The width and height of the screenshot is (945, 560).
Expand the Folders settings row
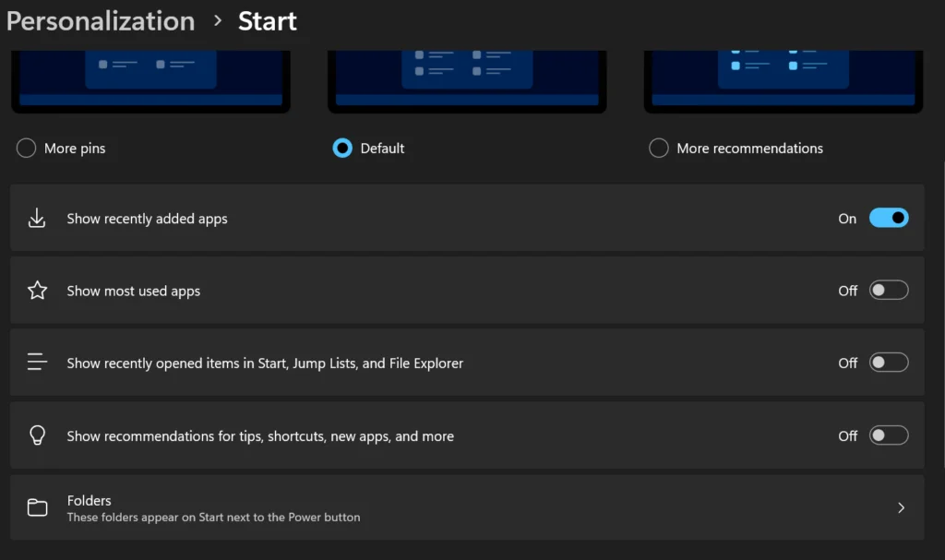pos(467,506)
